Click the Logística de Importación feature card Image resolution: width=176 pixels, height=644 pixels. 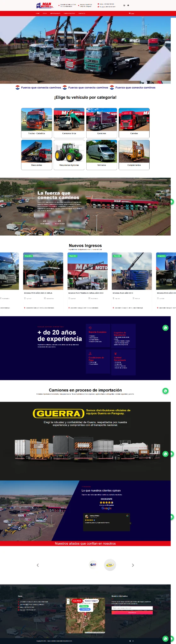(123, 336)
